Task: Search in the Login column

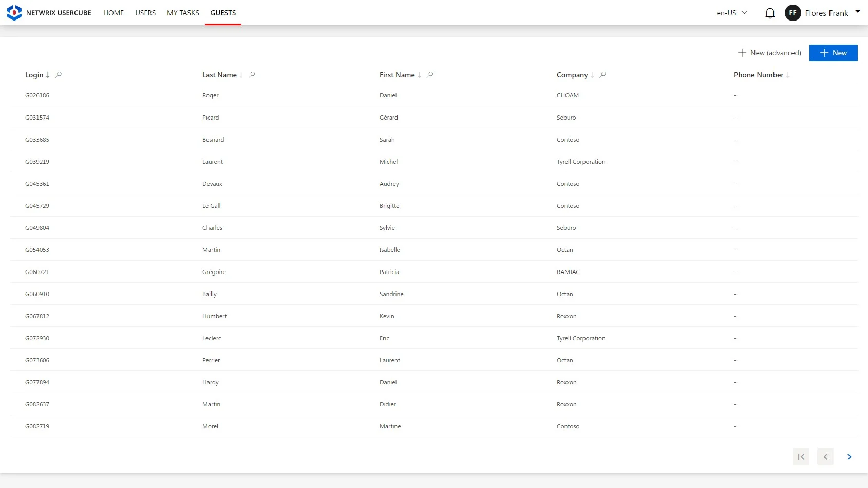Action: (59, 75)
